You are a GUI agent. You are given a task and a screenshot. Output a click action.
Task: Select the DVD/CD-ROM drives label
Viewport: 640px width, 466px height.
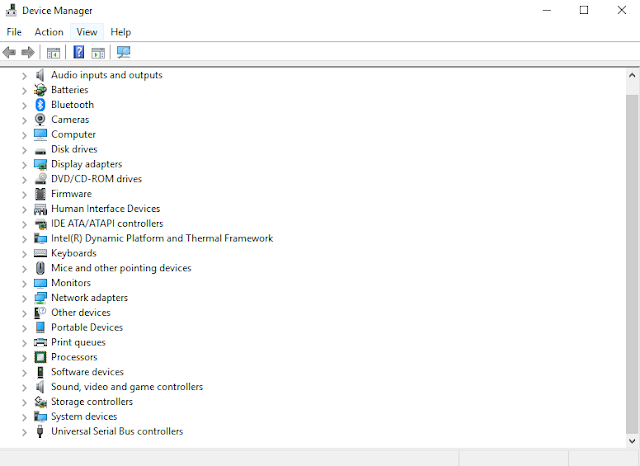click(x=96, y=179)
